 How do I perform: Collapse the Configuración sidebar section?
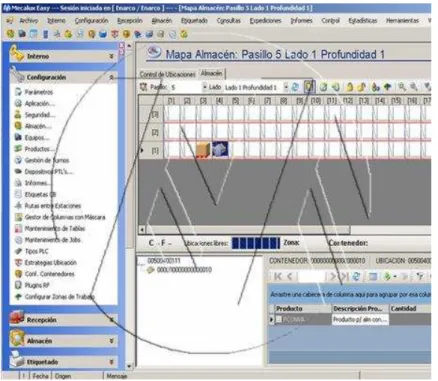(111, 77)
